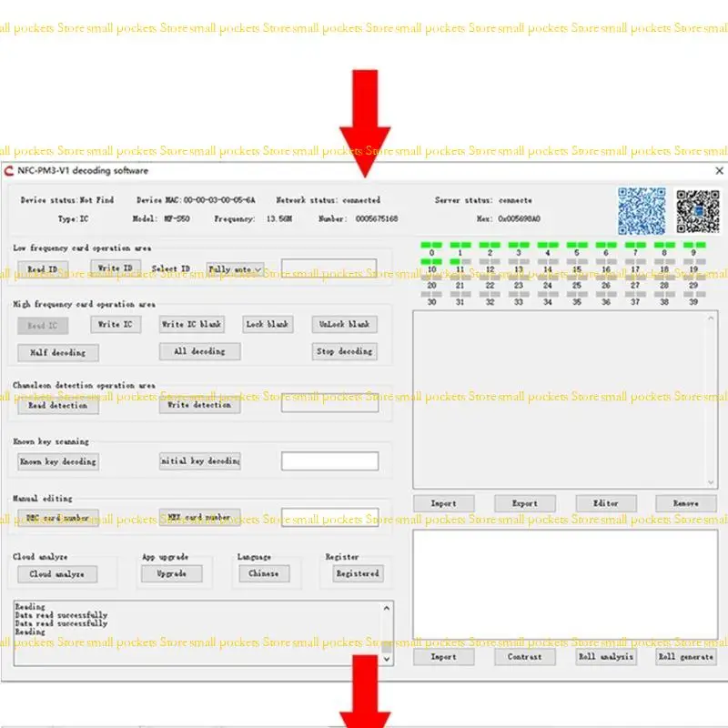This screenshot has height=728, width=728.
Task: Click the Roll generate button
Action: coord(686,656)
